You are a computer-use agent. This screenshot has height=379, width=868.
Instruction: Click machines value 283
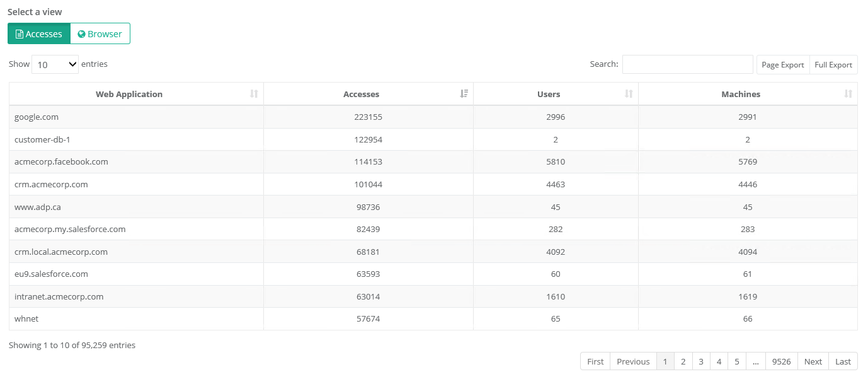748,229
